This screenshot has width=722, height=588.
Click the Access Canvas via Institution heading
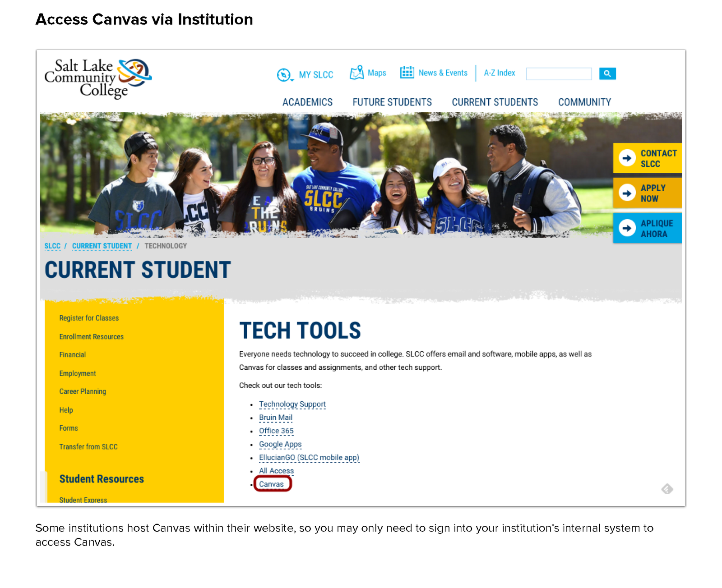[x=144, y=19]
